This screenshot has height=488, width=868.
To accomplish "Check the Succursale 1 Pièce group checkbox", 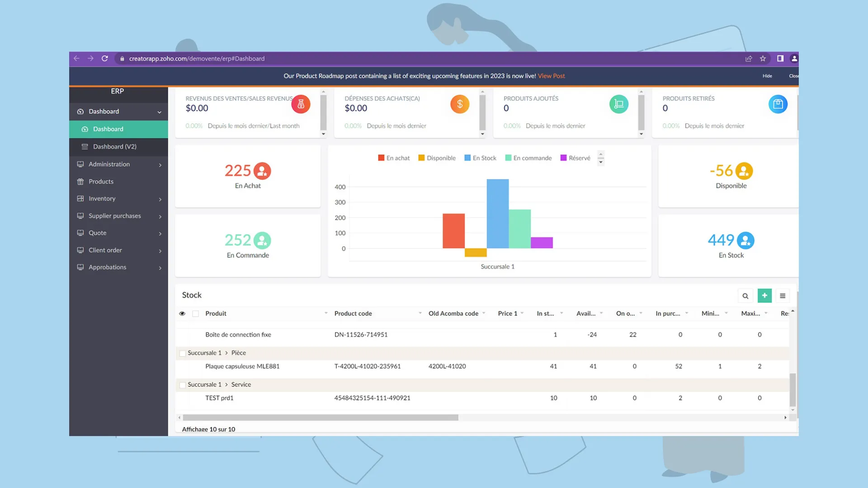I will (183, 353).
